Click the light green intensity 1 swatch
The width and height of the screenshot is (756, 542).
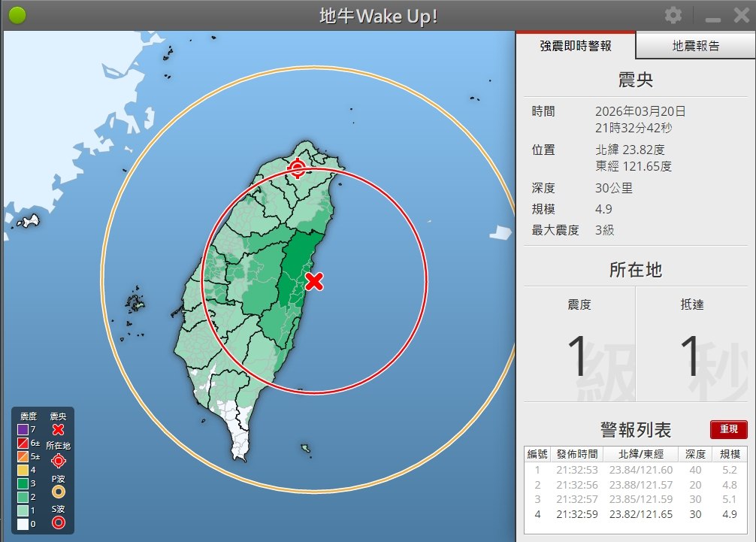[23, 510]
